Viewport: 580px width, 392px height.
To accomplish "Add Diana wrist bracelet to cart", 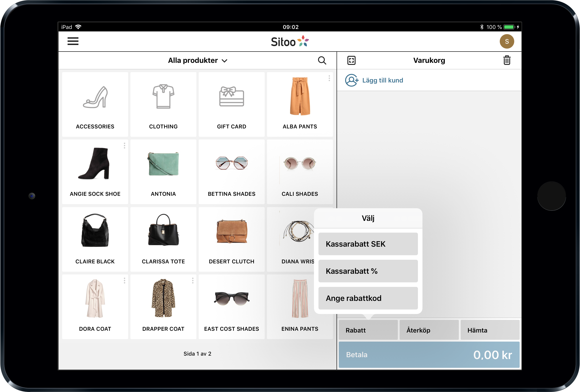I will pyautogui.click(x=291, y=239).
